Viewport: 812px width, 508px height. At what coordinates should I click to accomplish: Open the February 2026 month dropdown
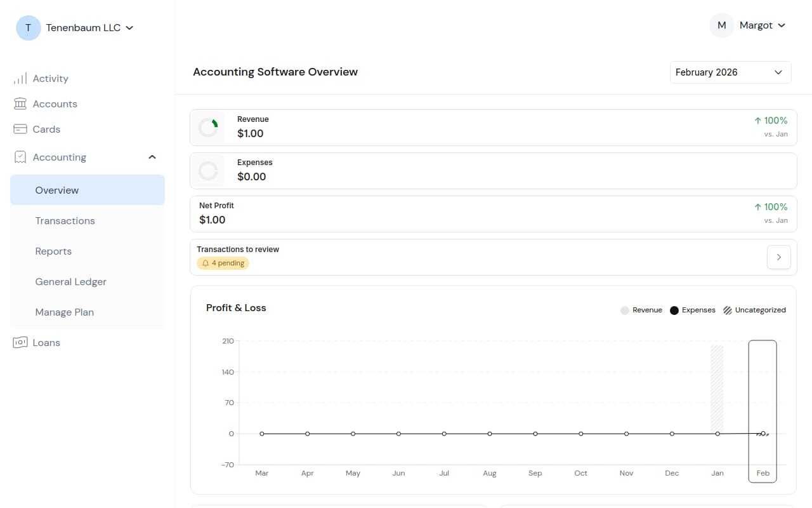(730, 72)
